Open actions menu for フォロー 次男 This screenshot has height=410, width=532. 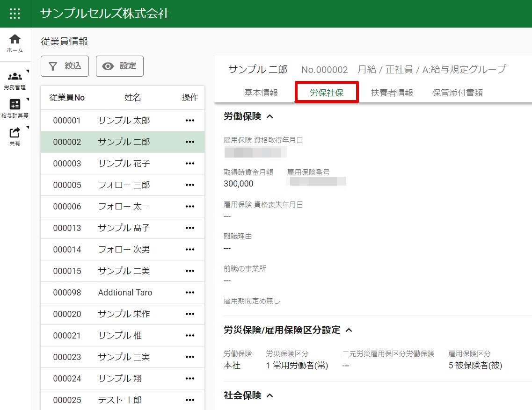(190, 250)
